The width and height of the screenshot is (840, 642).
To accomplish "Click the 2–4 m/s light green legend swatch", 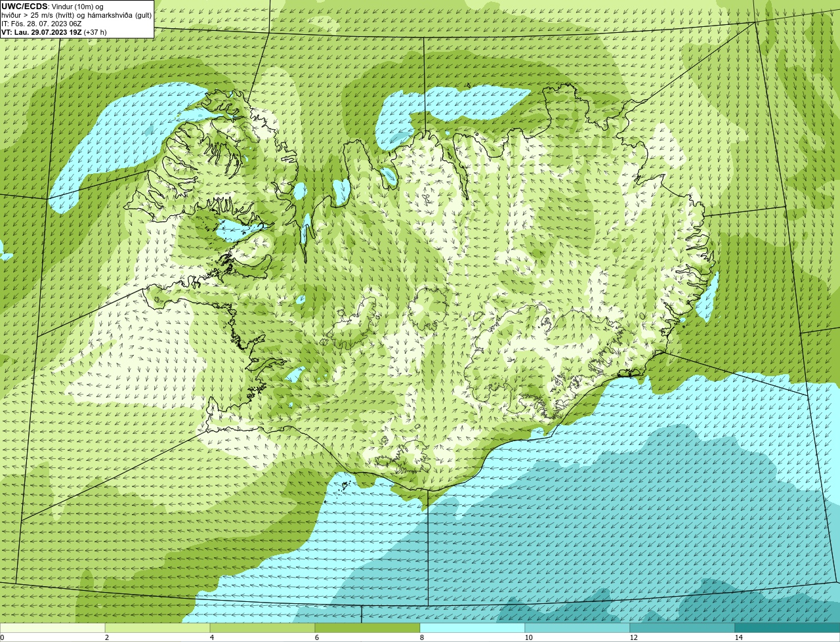I will coord(157,628).
